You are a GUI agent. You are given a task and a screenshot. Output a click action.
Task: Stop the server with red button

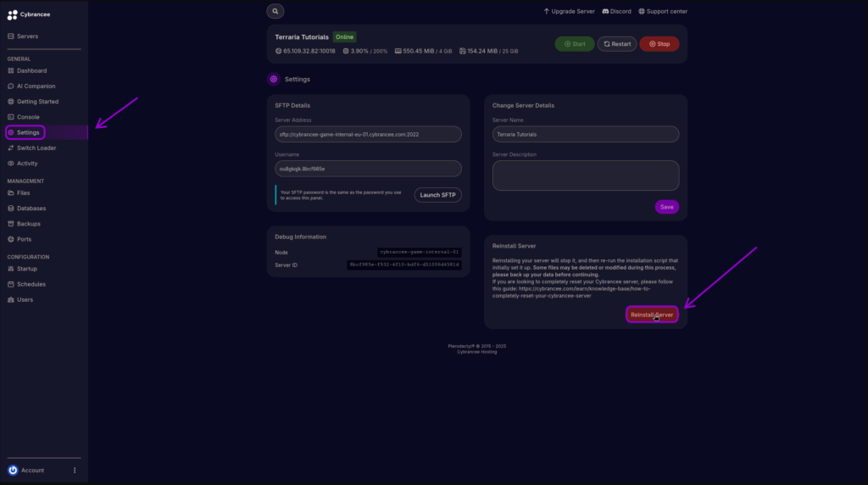click(659, 44)
